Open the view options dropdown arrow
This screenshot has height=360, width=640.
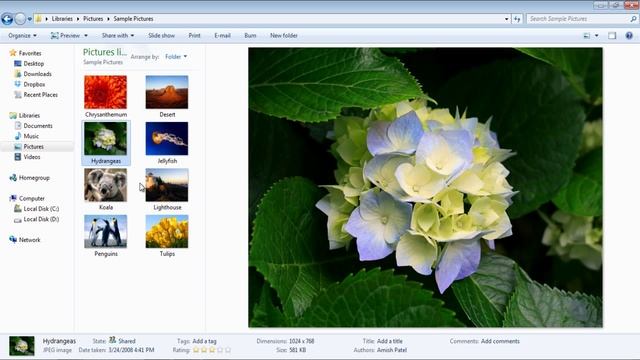pyautogui.click(x=597, y=36)
